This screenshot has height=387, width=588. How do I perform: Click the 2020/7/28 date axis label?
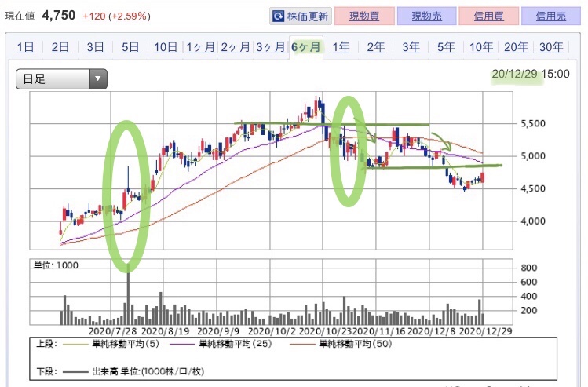coord(113,331)
